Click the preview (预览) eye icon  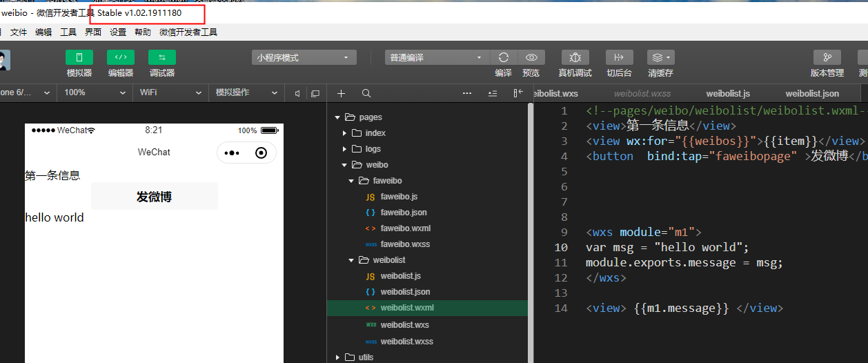(x=531, y=58)
